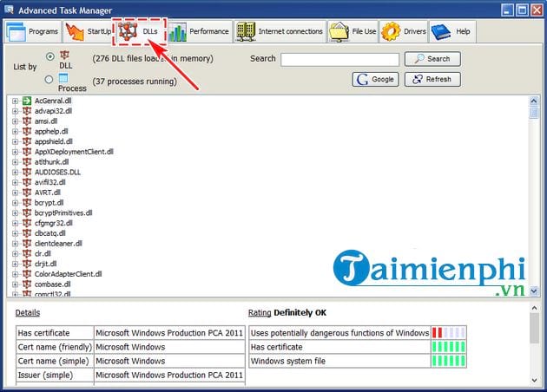Select the advapi32.dll entry

coord(53,111)
